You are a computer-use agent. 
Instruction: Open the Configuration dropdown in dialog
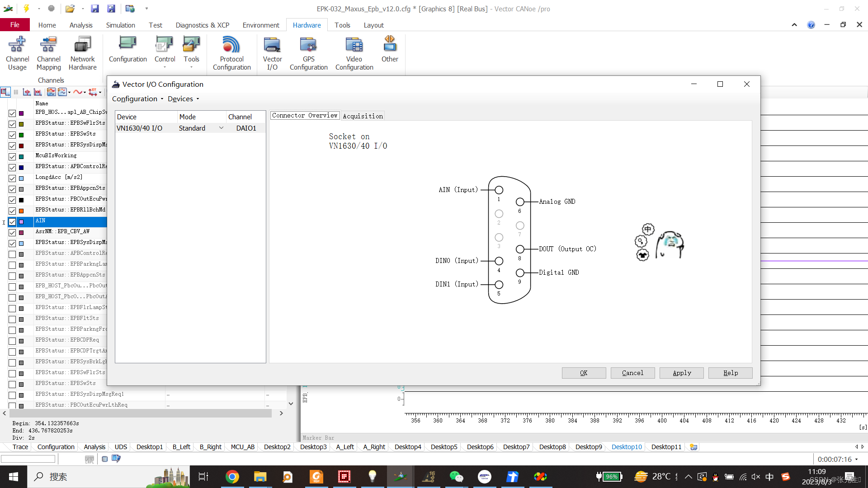(137, 99)
